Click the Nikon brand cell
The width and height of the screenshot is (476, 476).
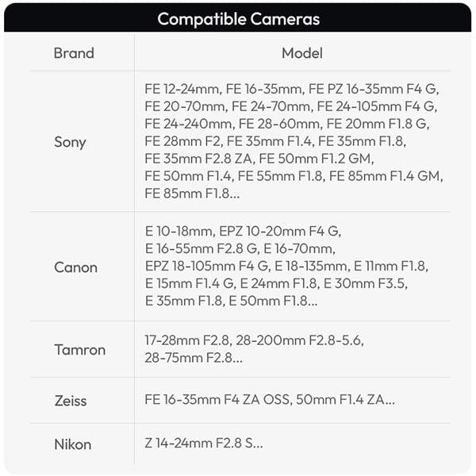(x=72, y=444)
